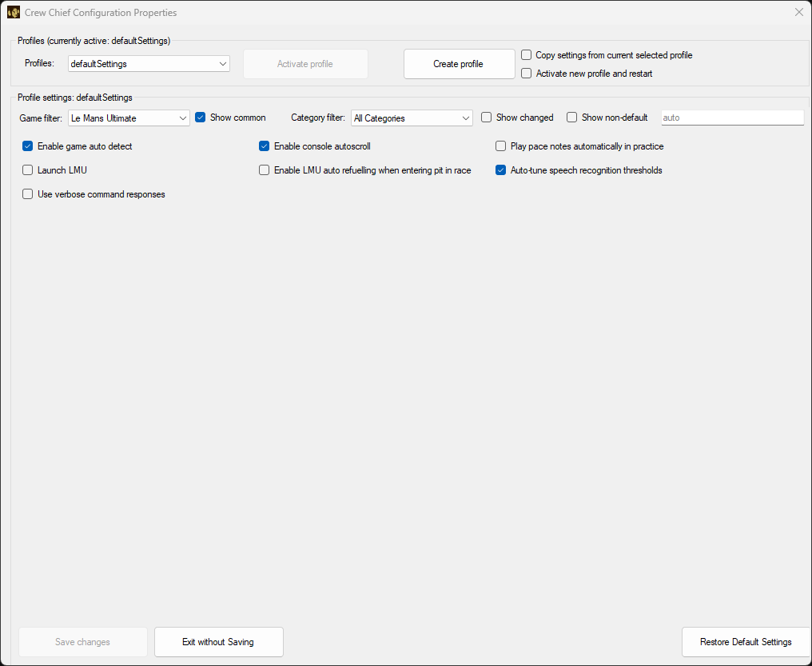Enable LMU auto refuelling in pits
This screenshot has height=666, width=812.
(264, 169)
